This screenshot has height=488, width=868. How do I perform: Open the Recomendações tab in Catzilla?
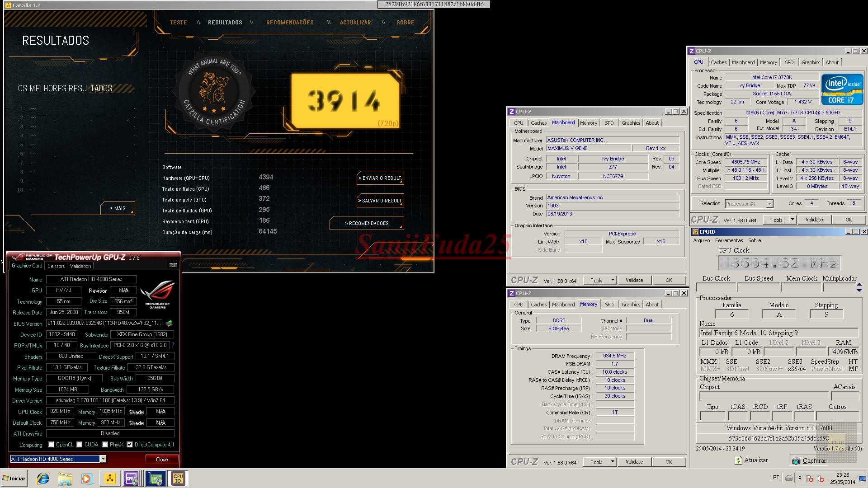(290, 23)
